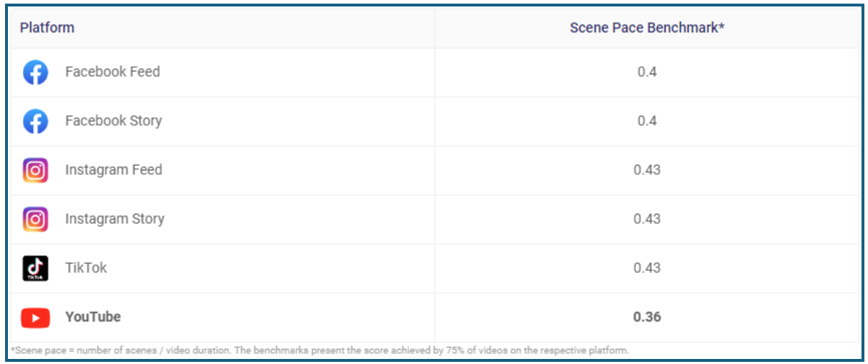Click the bold YouTube platform name
The height and width of the screenshot is (364, 868).
[93, 317]
